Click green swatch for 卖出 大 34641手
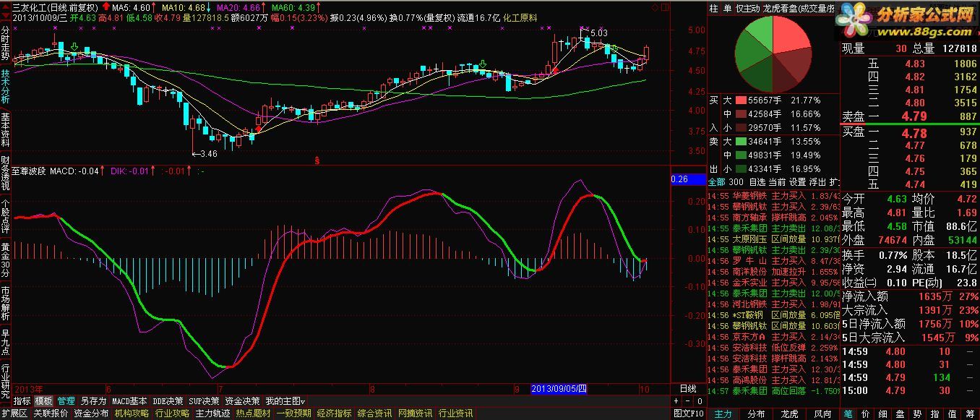This screenshot has width=980, height=420. [741, 142]
